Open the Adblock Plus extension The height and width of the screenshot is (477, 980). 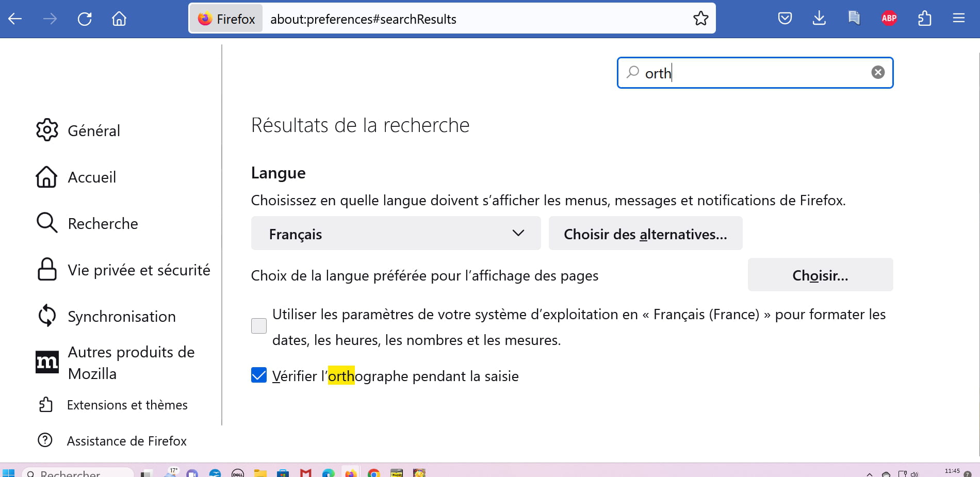click(x=889, y=19)
